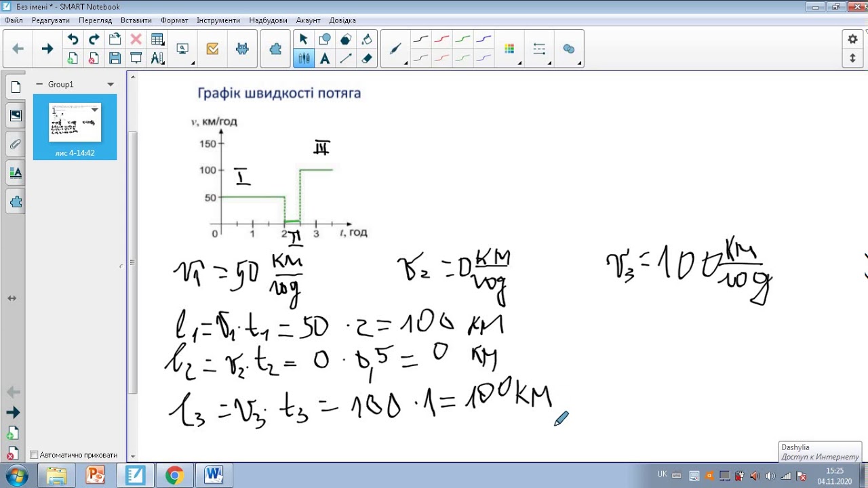Select the лис 4-14:42 page thumbnail
Screen dimensions: 868x488
(75, 127)
